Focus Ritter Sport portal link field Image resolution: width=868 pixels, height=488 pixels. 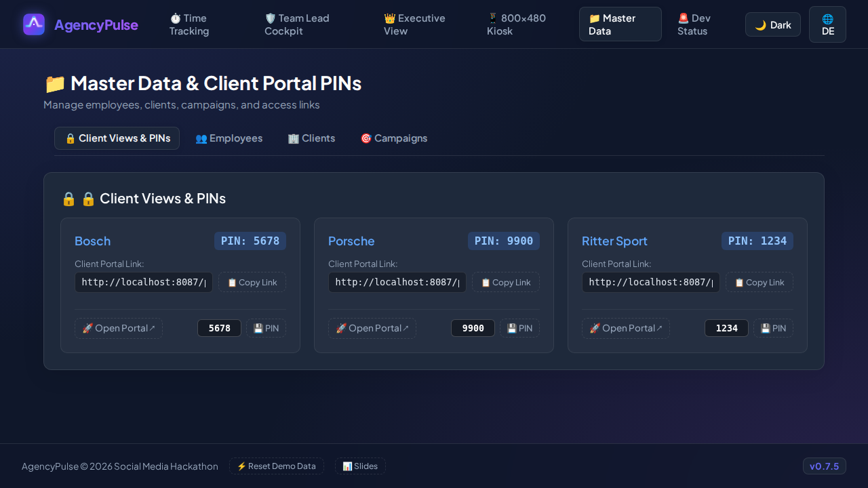click(651, 282)
